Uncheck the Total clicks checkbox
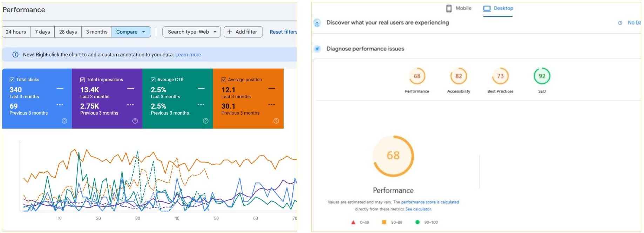The width and height of the screenshot is (644, 233). coord(12,80)
